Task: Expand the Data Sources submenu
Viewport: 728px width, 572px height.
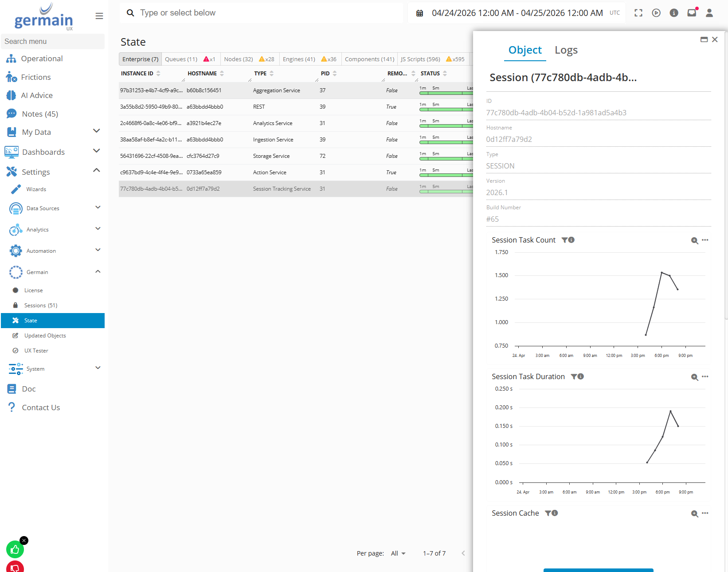Action: 98,208
